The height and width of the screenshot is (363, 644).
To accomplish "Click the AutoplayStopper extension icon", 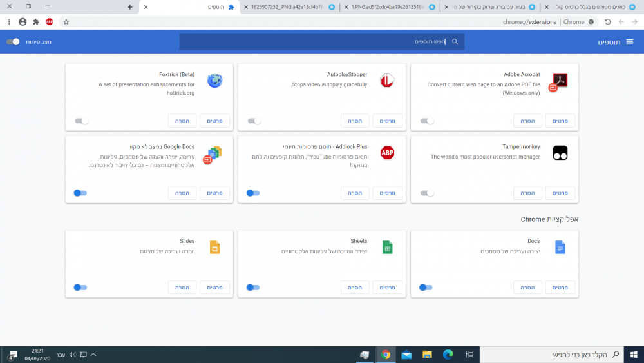I will coord(387,80).
